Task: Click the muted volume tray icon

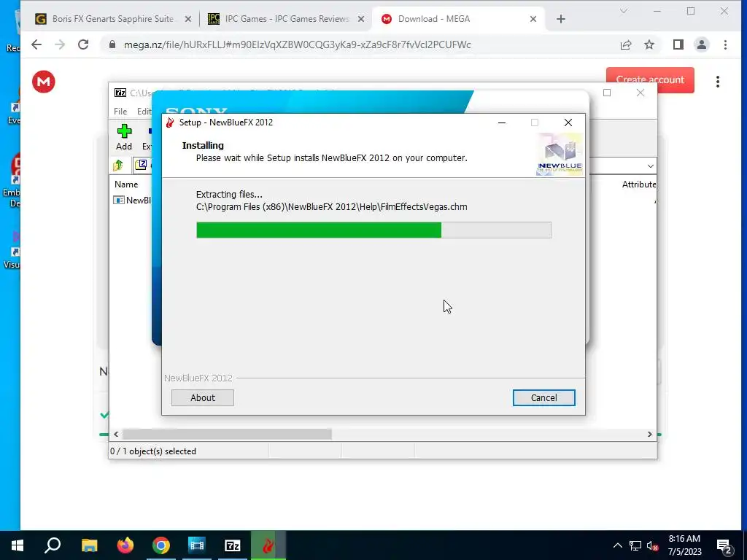Action: point(652,545)
